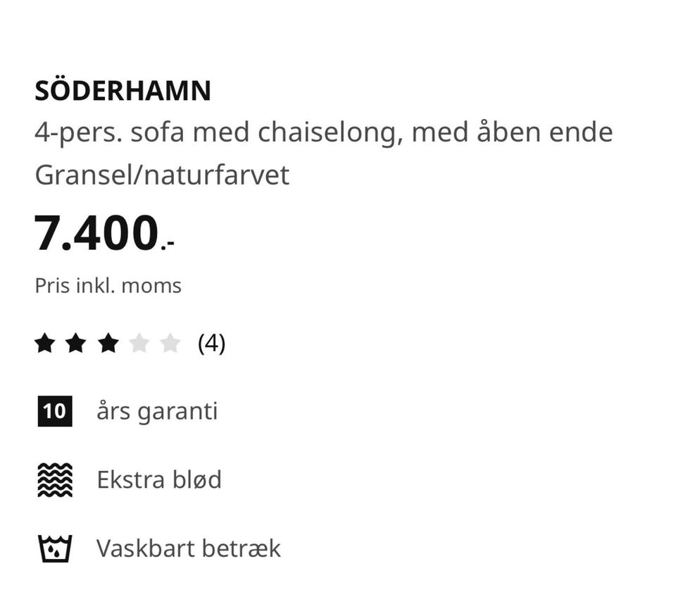Viewport: 676px width, 616px height.
Task: Click the 'Ekstra blød' label
Action: 159,480
